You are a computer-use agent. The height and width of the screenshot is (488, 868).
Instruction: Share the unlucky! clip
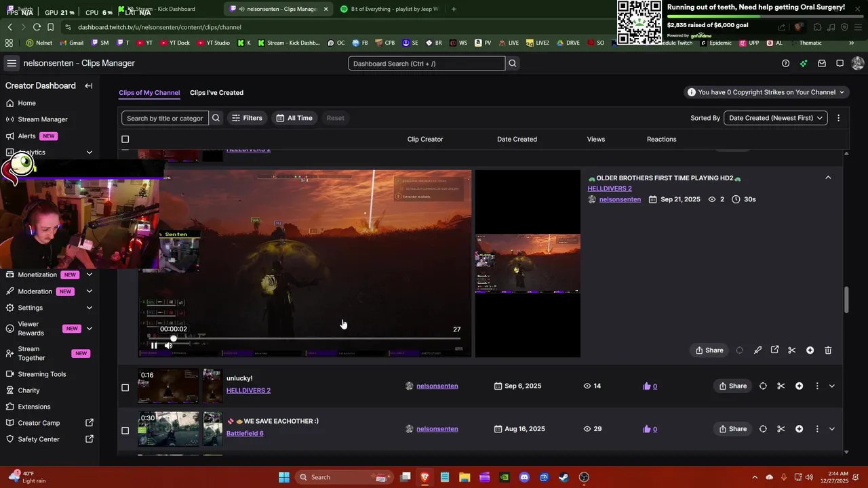pyautogui.click(x=733, y=386)
